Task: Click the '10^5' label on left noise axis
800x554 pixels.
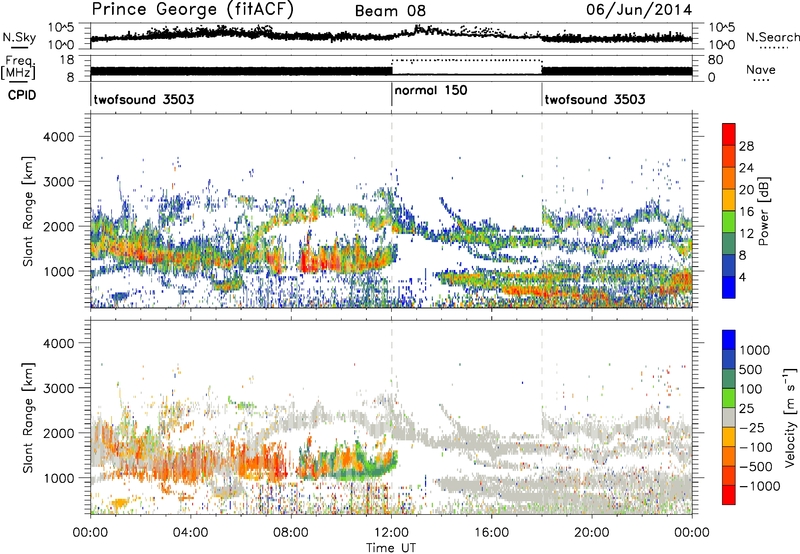Action: (x=61, y=28)
